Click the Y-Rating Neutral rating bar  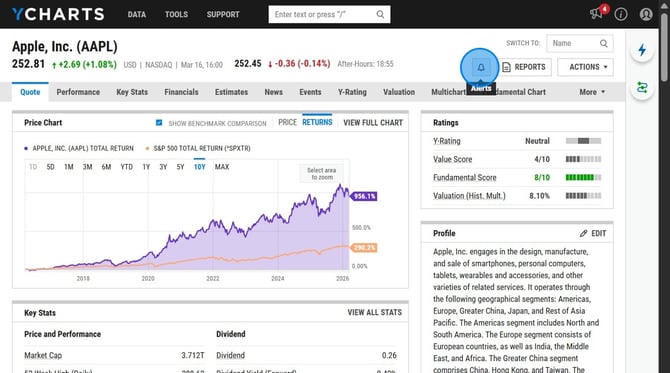point(583,141)
